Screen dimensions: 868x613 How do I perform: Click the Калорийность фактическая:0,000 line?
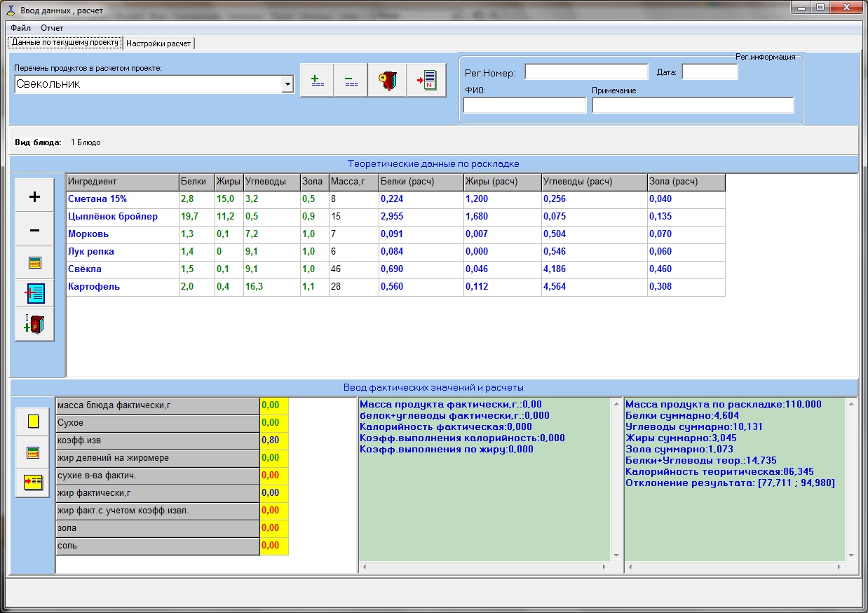(x=445, y=427)
